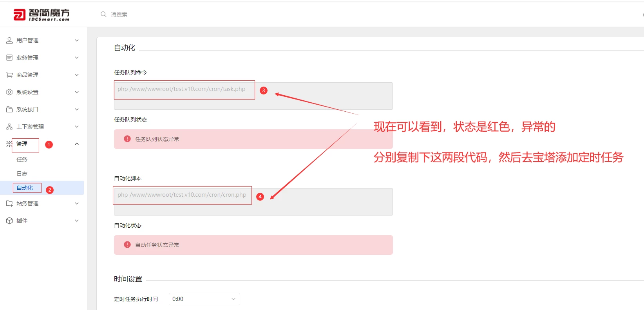Click the search magnifier icon
The image size is (644, 310).
(x=103, y=15)
